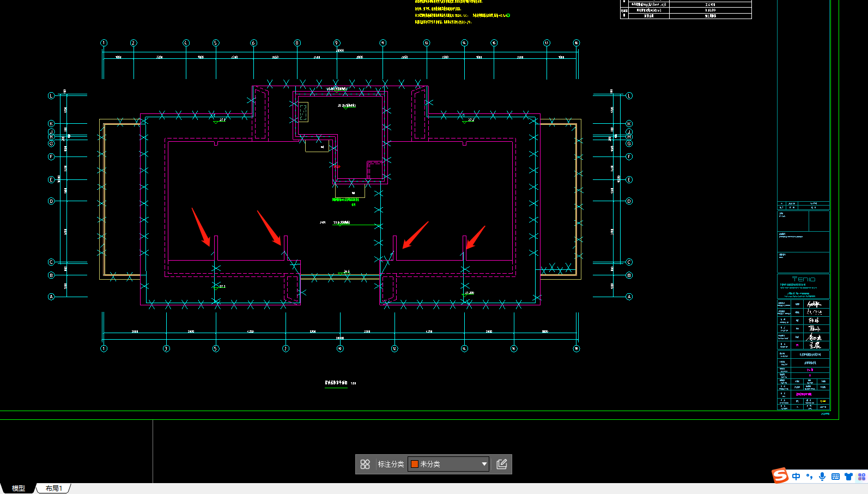The height and width of the screenshot is (494, 868).
Task: Open the Sogou skin shirt icon
Action: [848, 477]
